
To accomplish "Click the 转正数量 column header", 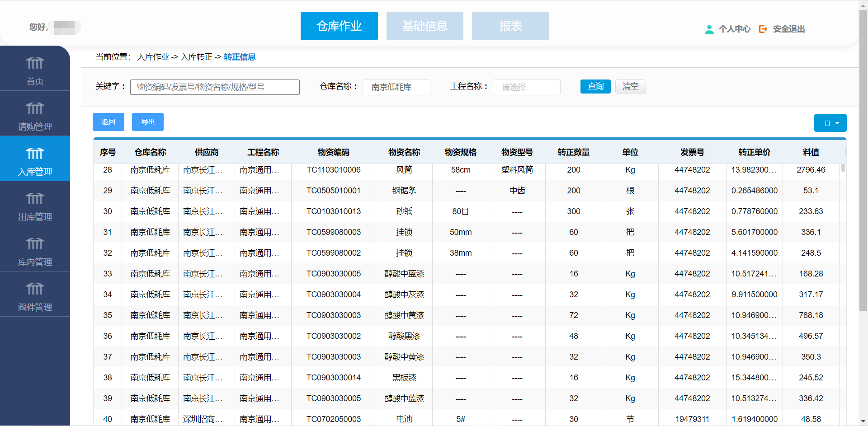I will 573,152.
